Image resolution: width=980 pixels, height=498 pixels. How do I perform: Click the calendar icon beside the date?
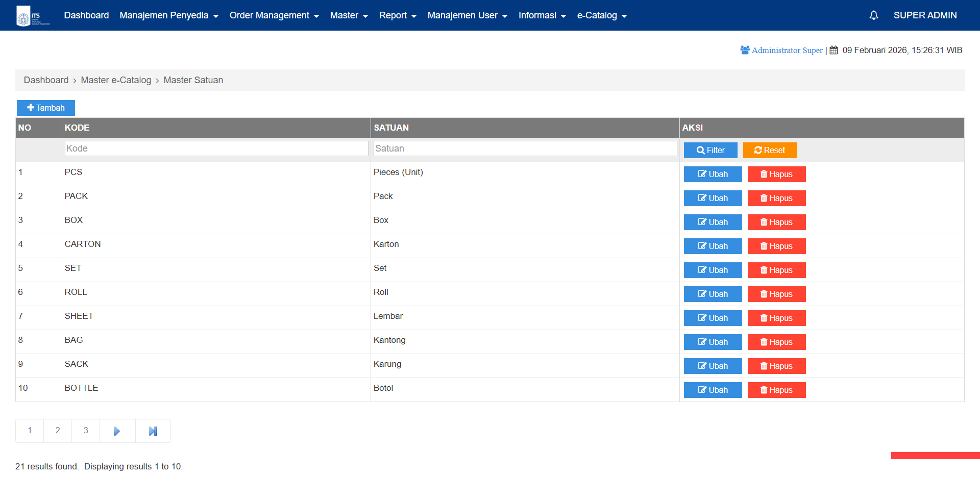pos(834,50)
